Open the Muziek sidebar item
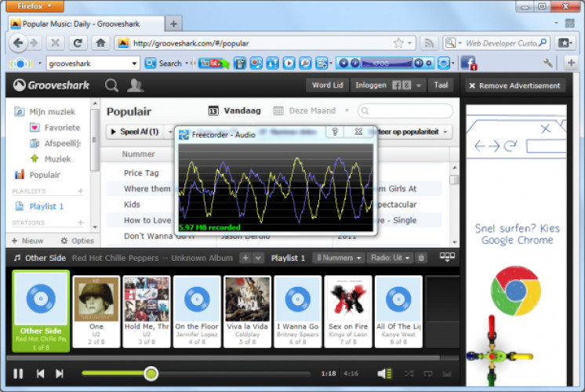Viewport: 585px width, 392px height. click(x=50, y=159)
